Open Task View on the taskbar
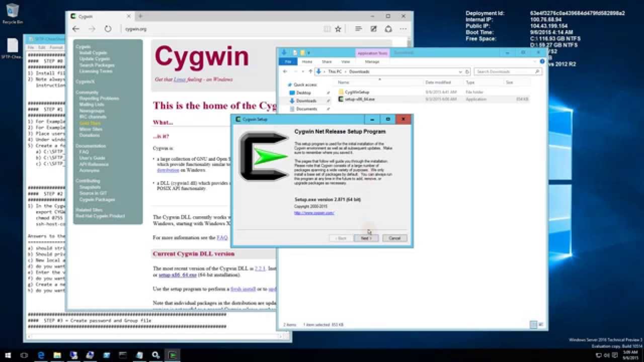This screenshot has width=644, height=362. coord(24,355)
